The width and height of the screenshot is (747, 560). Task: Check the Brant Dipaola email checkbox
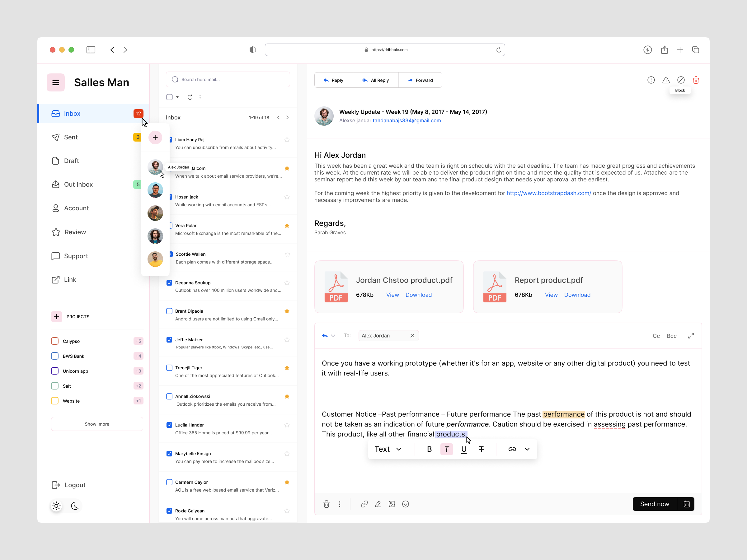[169, 311]
